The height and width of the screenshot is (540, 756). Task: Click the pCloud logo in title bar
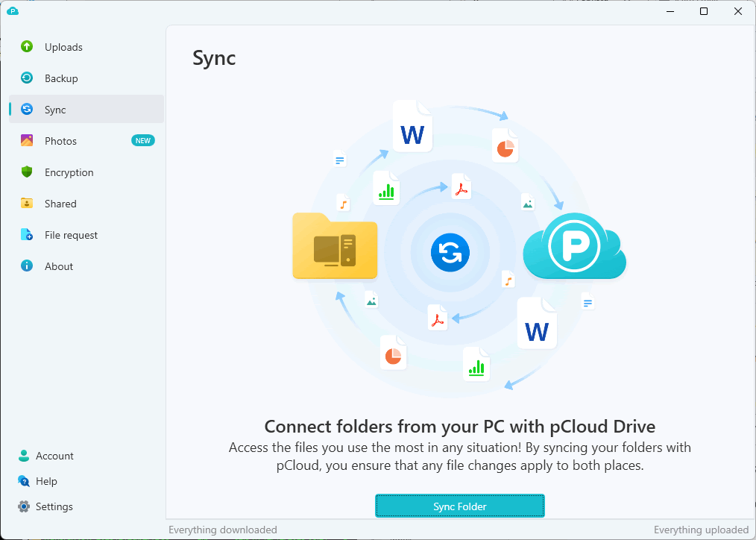tap(12, 11)
